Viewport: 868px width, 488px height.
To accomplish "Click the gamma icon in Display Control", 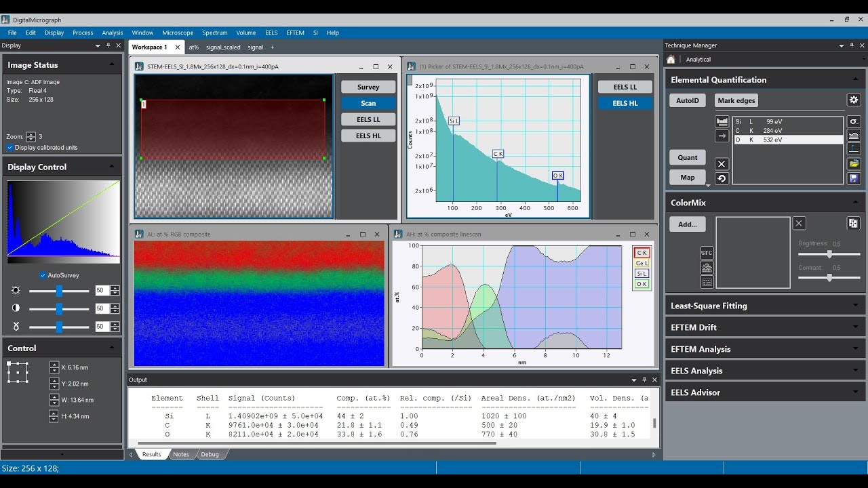I will pos(16,327).
